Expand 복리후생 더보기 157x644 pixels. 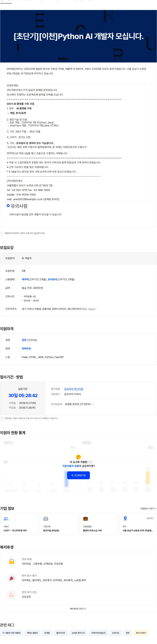coord(78,609)
